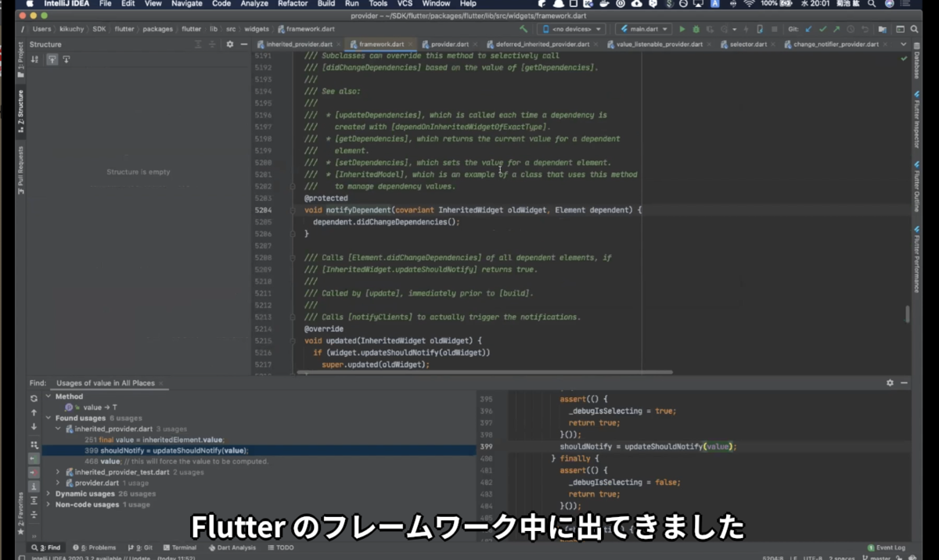Toggle Autoscroll to Source in Structure panel
The width and height of the screenshot is (939, 560).
52,59
